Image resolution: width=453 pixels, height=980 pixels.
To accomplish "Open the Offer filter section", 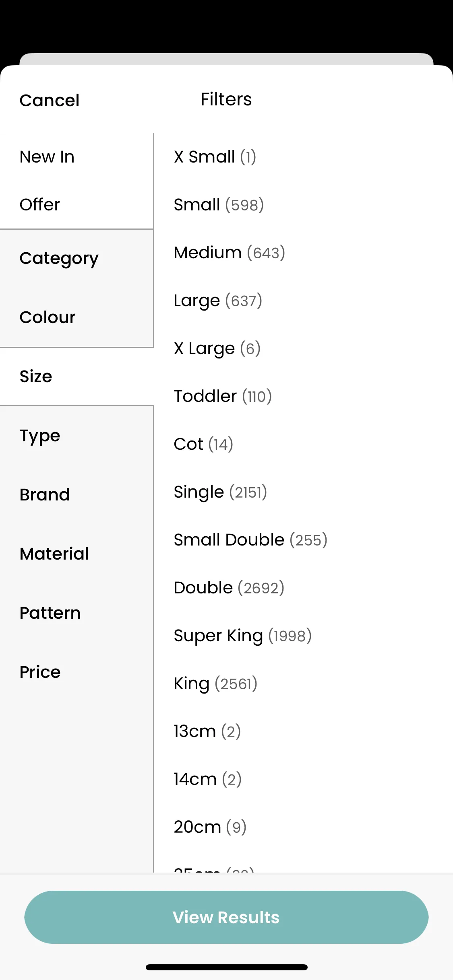I will [77, 205].
